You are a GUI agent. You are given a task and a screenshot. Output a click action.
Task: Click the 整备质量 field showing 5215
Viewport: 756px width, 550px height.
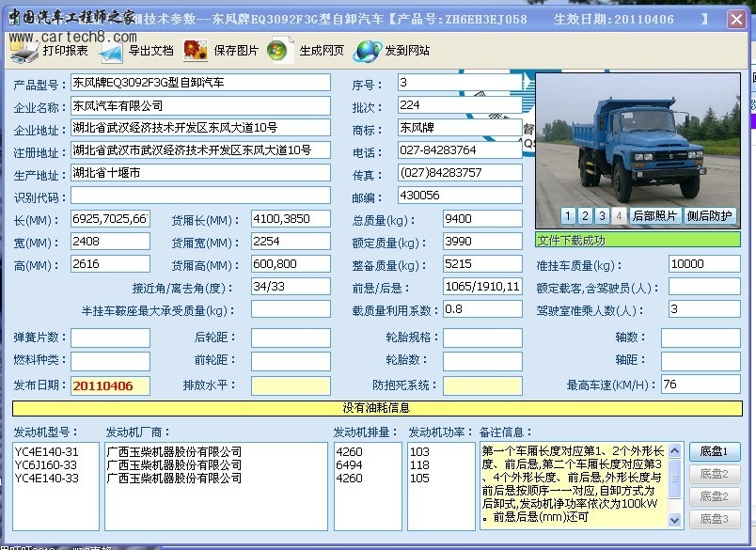[x=482, y=263]
